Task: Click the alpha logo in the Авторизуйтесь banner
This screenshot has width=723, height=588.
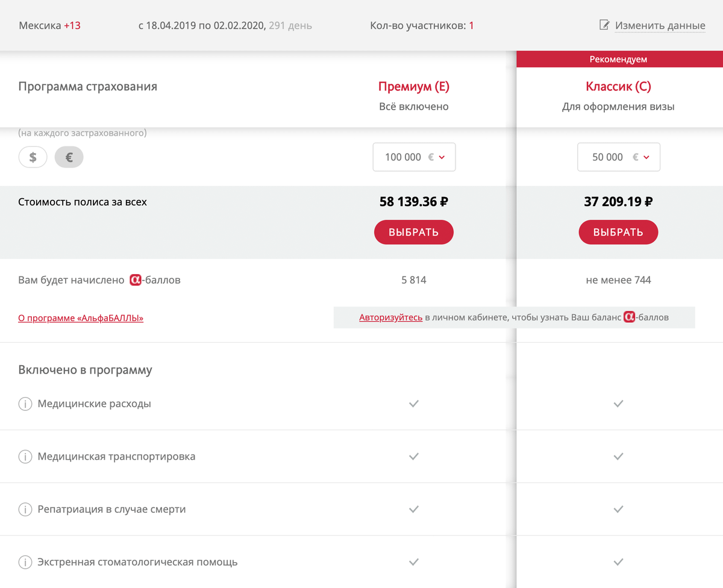Action: [x=630, y=317]
